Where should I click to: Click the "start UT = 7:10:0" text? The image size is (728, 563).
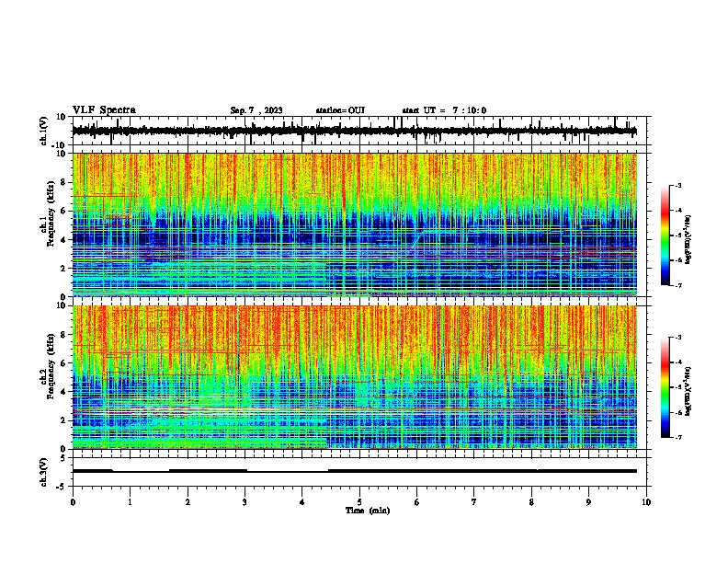point(444,110)
